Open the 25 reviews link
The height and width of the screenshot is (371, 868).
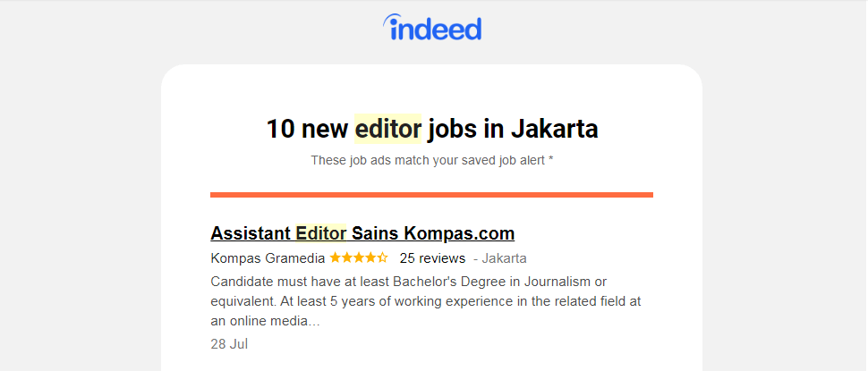click(432, 258)
